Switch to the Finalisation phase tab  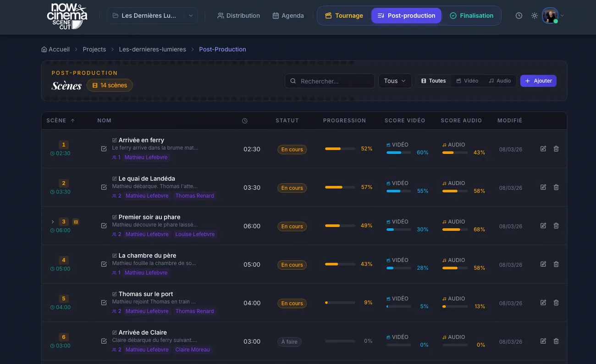pos(472,16)
